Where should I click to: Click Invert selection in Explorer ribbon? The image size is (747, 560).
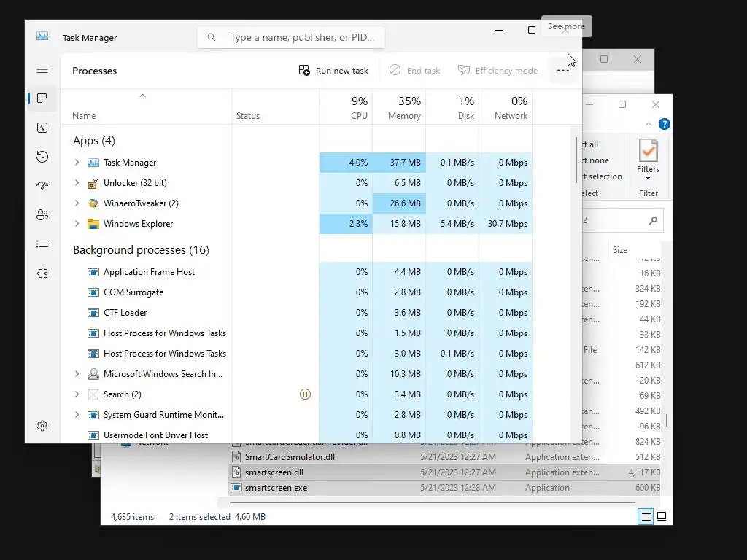click(x=602, y=176)
